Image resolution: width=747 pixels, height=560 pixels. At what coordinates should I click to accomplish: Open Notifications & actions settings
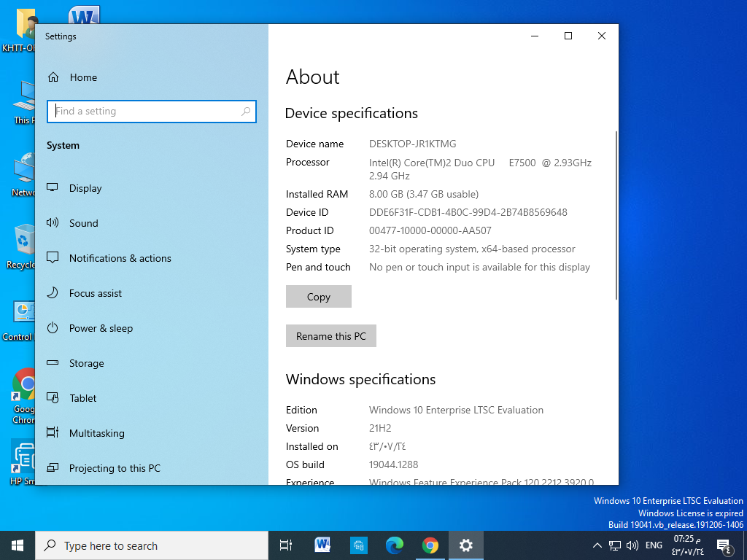tap(152, 258)
